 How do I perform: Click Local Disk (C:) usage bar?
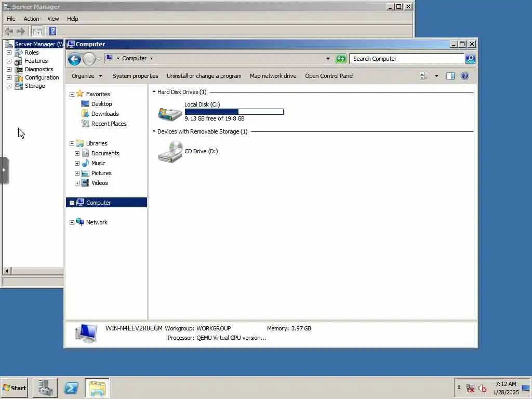tap(234, 112)
